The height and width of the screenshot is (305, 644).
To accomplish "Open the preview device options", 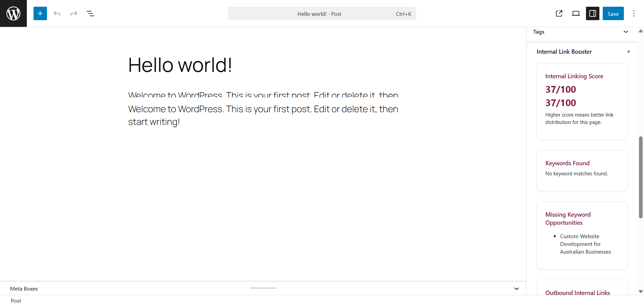I will coord(576,13).
